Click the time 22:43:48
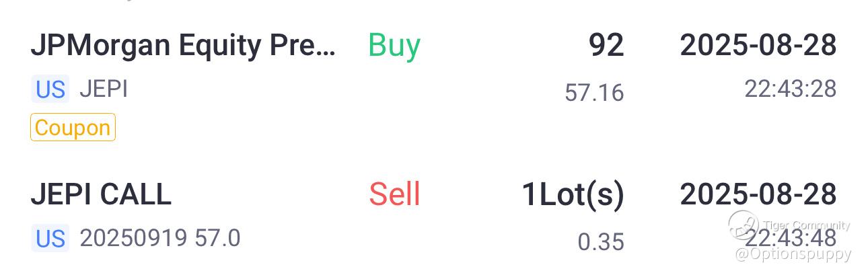 tap(790, 238)
